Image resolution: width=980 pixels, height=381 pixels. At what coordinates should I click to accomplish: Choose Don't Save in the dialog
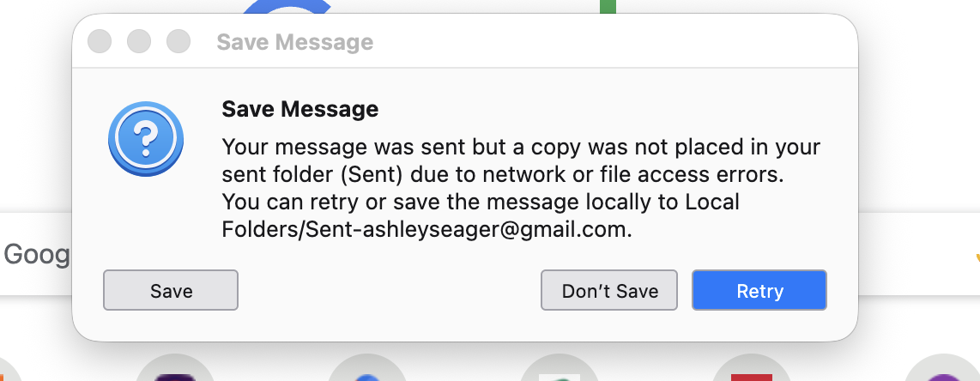[609, 291]
